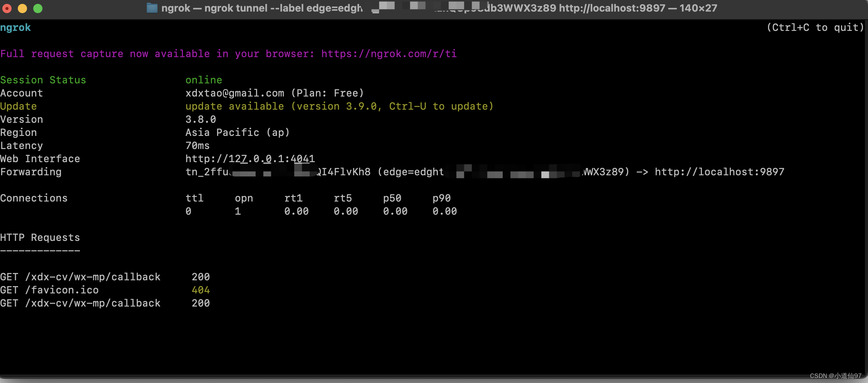Open the https://ngrok.com/r/ti capture link
Screen dimensions: 868x383
(x=389, y=54)
